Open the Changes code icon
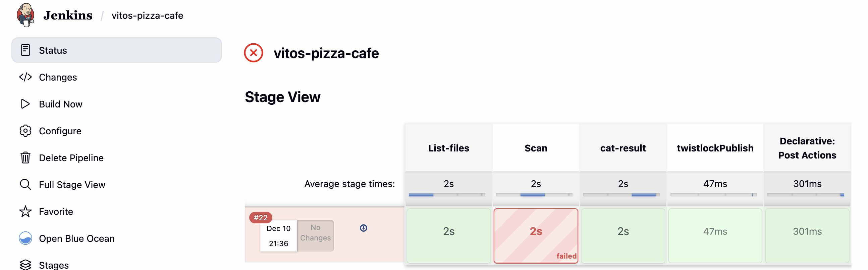 [25, 77]
